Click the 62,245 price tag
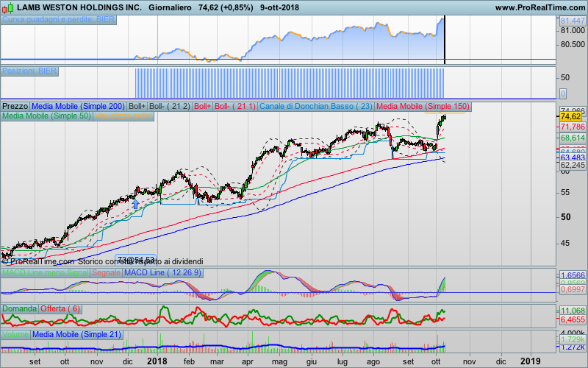This screenshot has height=368, width=588. (573, 165)
